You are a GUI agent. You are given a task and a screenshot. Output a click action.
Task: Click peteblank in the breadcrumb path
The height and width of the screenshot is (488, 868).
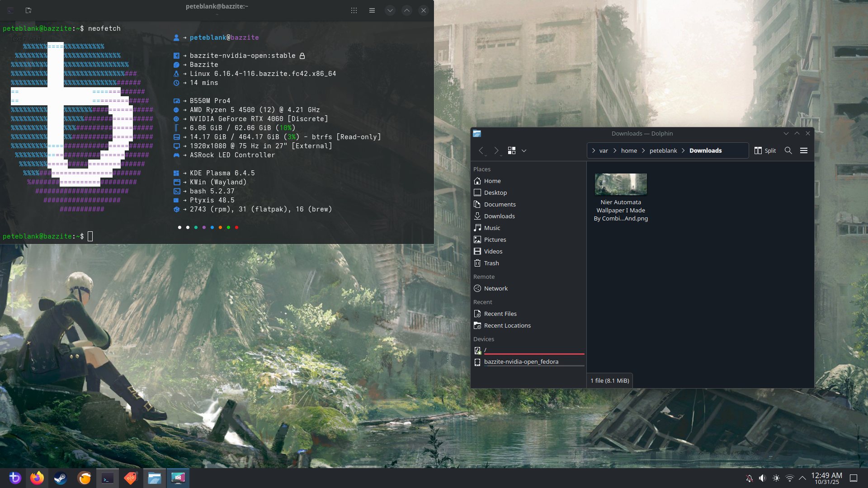coord(663,150)
